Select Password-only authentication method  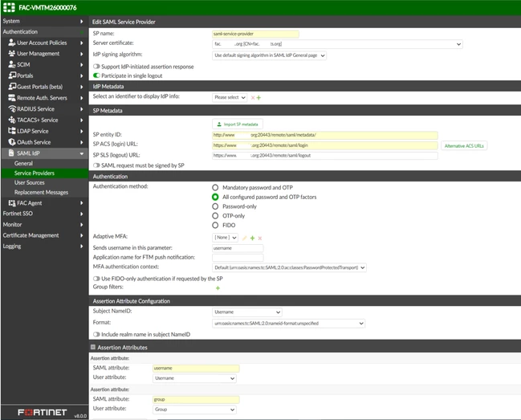point(215,206)
